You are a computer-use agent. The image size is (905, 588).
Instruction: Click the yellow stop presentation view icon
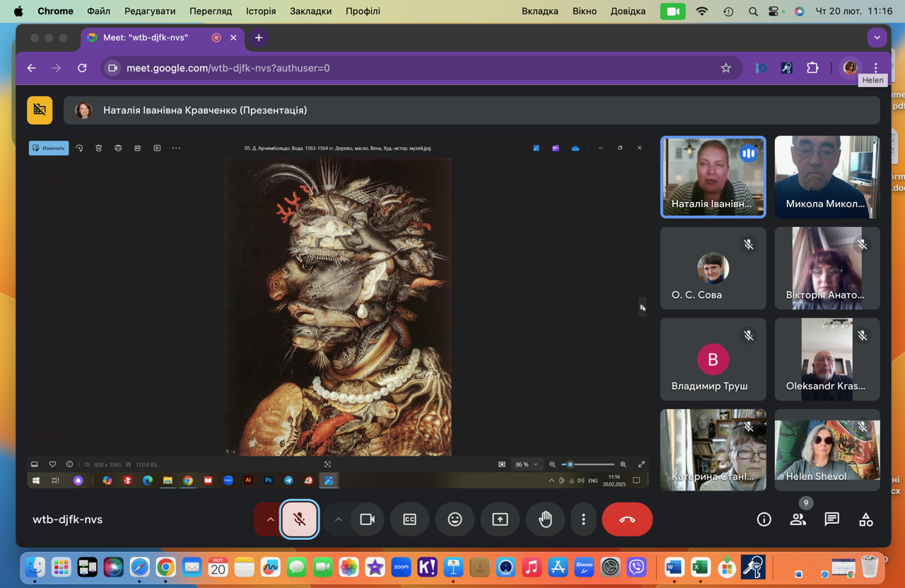40,110
